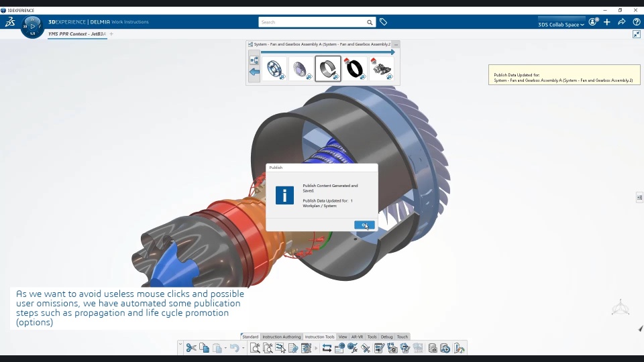Screen dimensions: 644x362
Task: Switch to the Tools tab
Action: tap(372, 337)
